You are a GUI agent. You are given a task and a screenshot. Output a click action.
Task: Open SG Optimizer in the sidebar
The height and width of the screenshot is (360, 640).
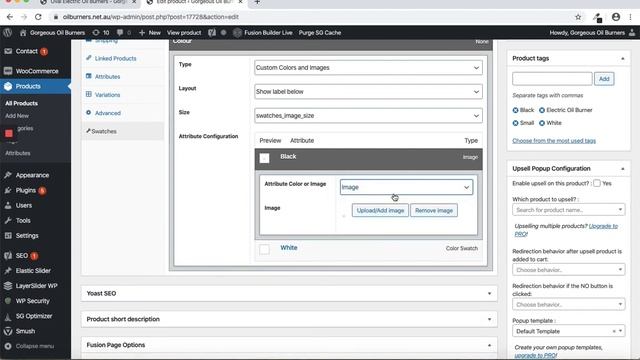click(34, 316)
